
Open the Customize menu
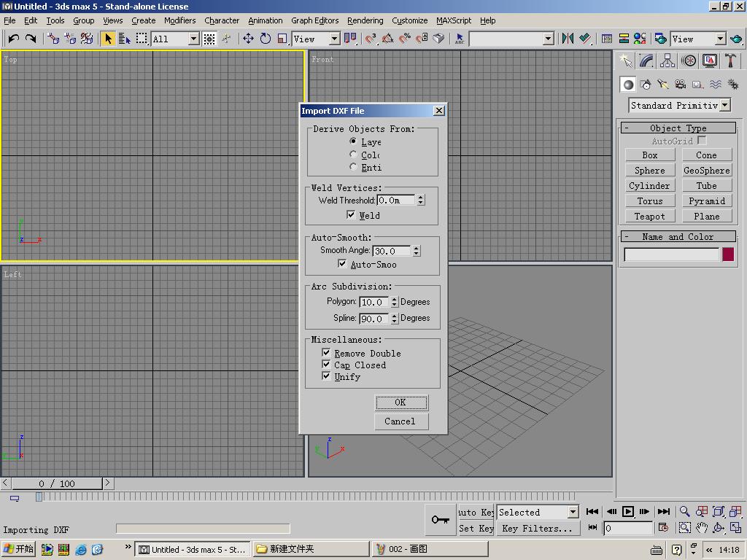coord(410,20)
